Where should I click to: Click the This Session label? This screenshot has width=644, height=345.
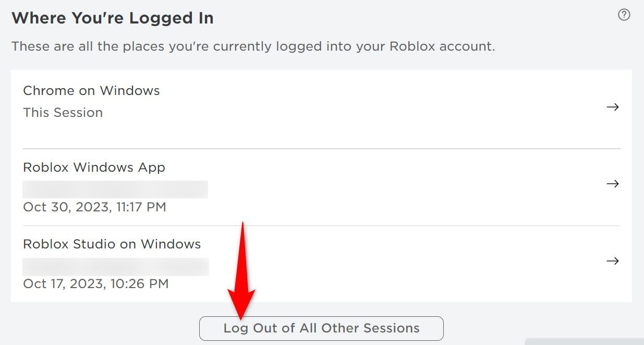tap(63, 113)
